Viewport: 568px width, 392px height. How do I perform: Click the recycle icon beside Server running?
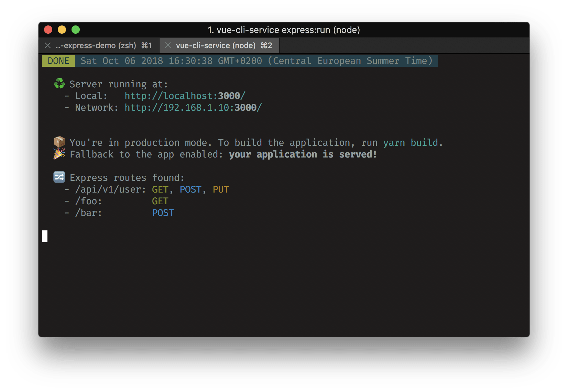(59, 84)
